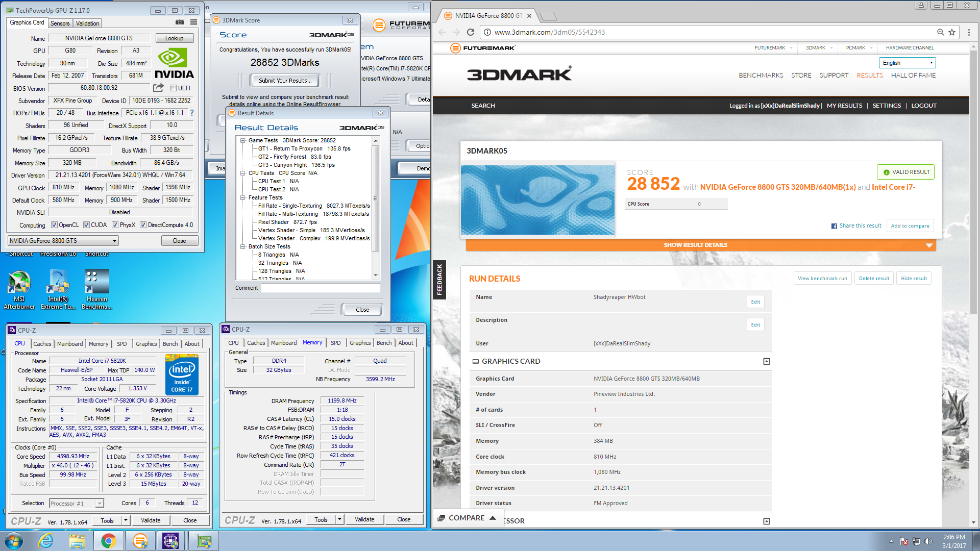Screen dimensions: 980x551
Task: Click the volume speaker icon in system tray
Action: coord(928,541)
